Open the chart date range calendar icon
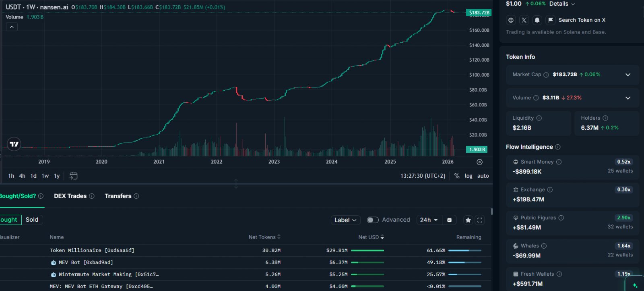 pos(73,176)
